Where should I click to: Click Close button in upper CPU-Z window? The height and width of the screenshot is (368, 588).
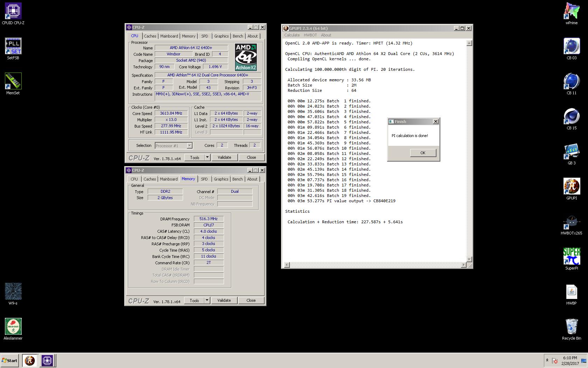(x=251, y=157)
